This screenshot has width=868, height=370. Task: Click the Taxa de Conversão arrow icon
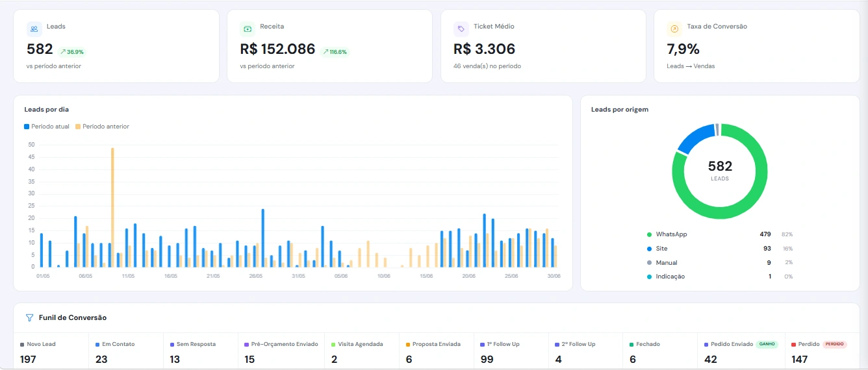pyautogui.click(x=674, y=29)
